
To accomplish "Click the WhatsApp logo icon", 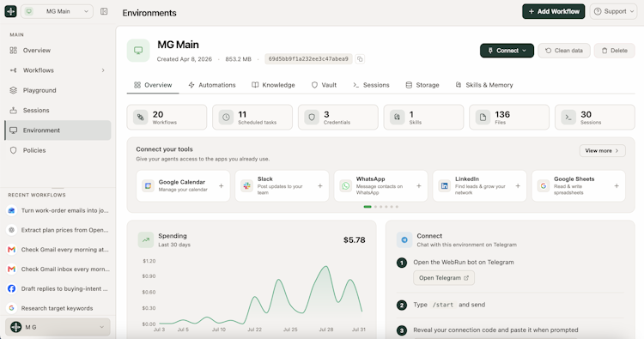I will [346, 186].
